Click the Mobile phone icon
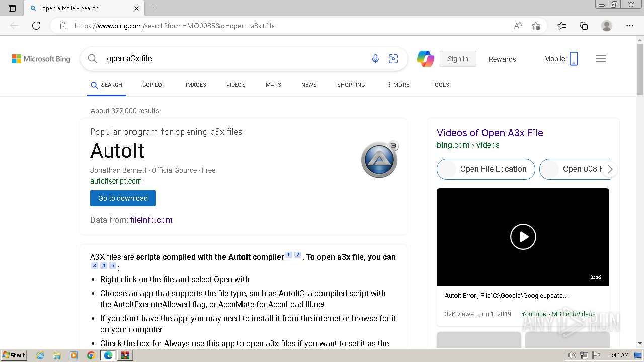The height and width of the screenshot is (362, 644). pos(574,59)
